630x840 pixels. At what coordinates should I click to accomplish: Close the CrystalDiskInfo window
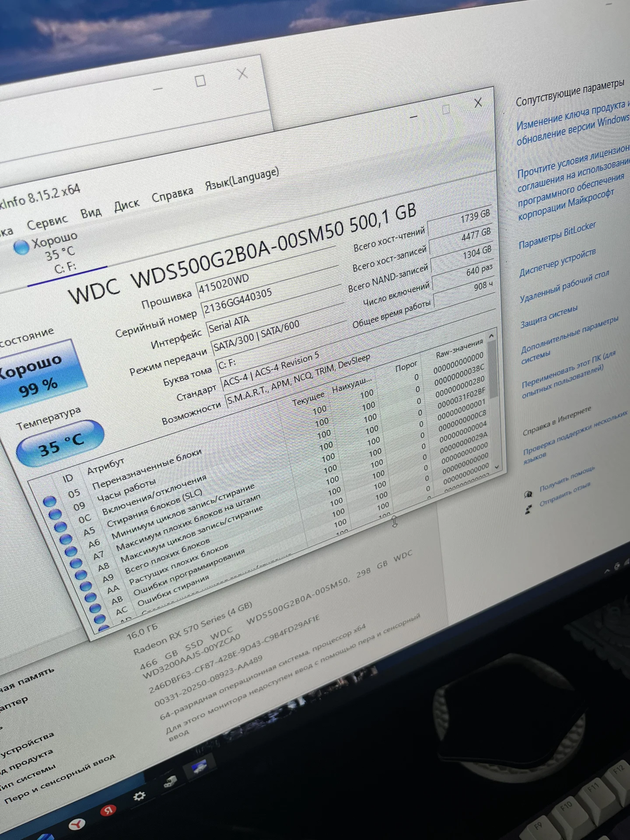(478, 102)
